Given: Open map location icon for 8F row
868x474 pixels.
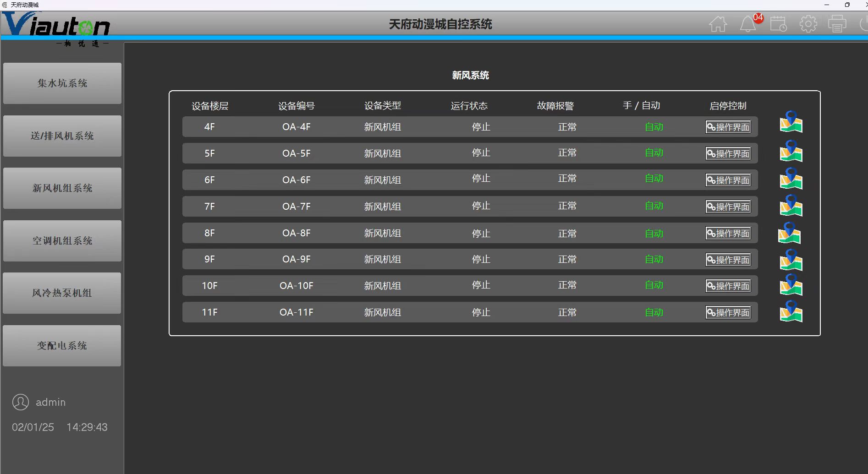Looking at the screenshot, I should (x=789, y=233).
